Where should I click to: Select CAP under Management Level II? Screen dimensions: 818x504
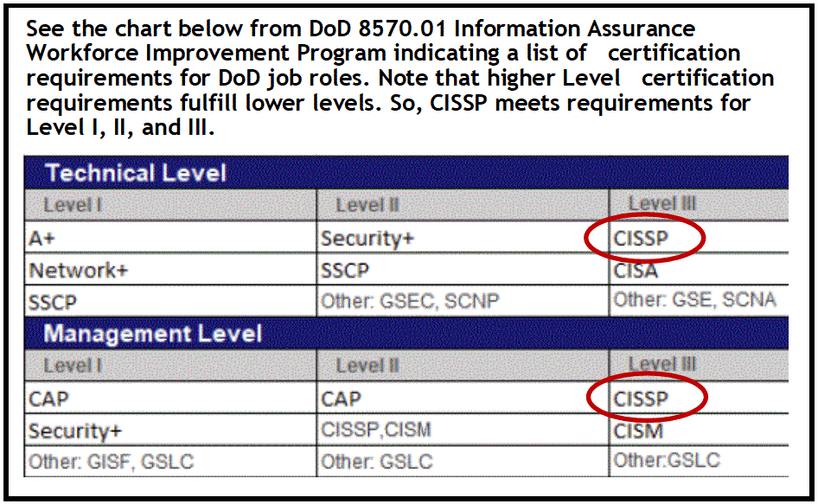[x=463, y=398]
